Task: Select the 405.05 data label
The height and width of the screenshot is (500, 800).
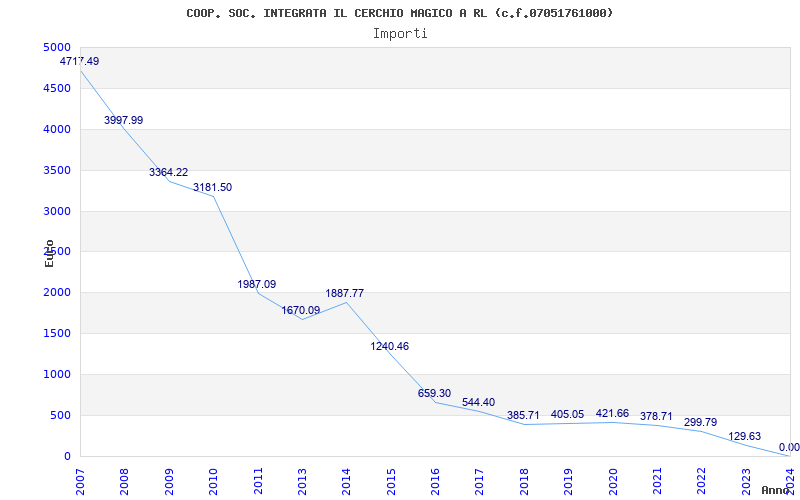Action: (567, 414)
